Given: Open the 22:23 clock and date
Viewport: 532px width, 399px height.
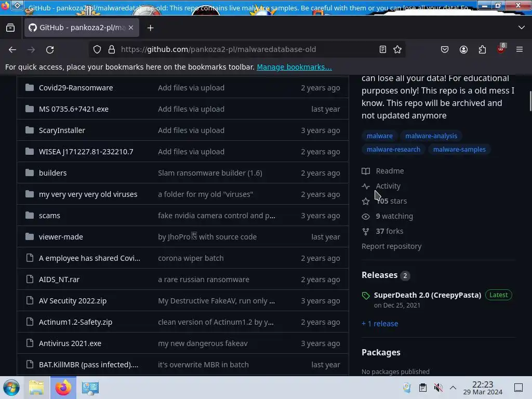Looking at the screenshot, I should [x=483, y=388].
